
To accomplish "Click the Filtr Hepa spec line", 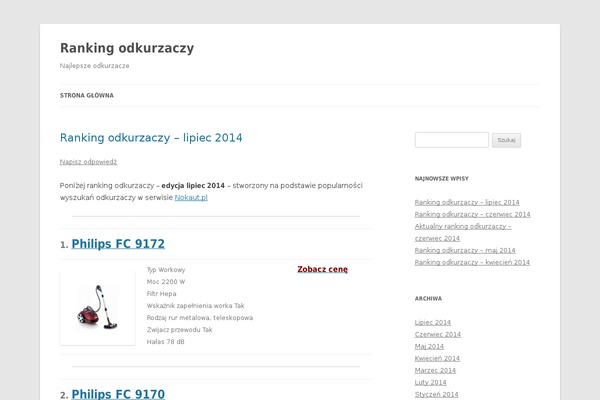I will pos(161,294).
